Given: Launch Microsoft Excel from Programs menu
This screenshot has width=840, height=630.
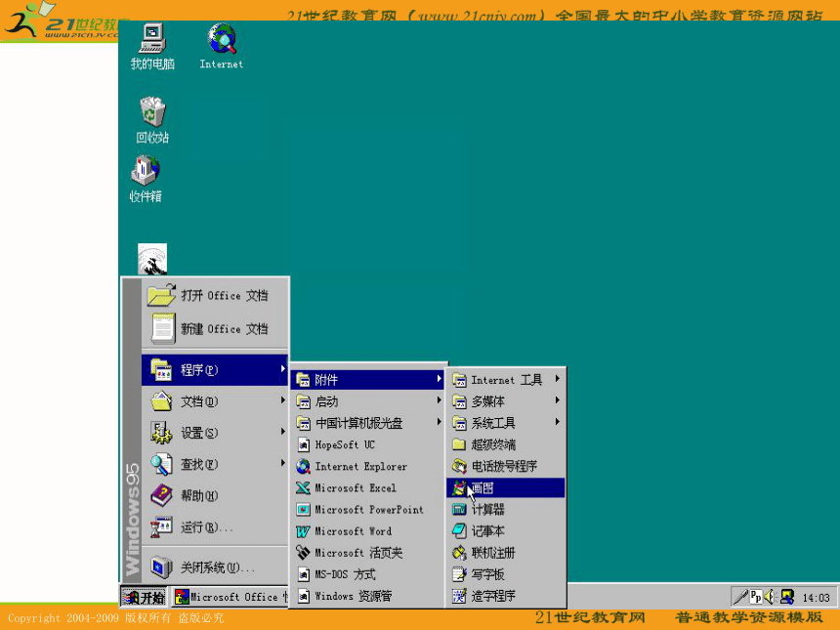Looking at the screenshot, I should [368, 487].
